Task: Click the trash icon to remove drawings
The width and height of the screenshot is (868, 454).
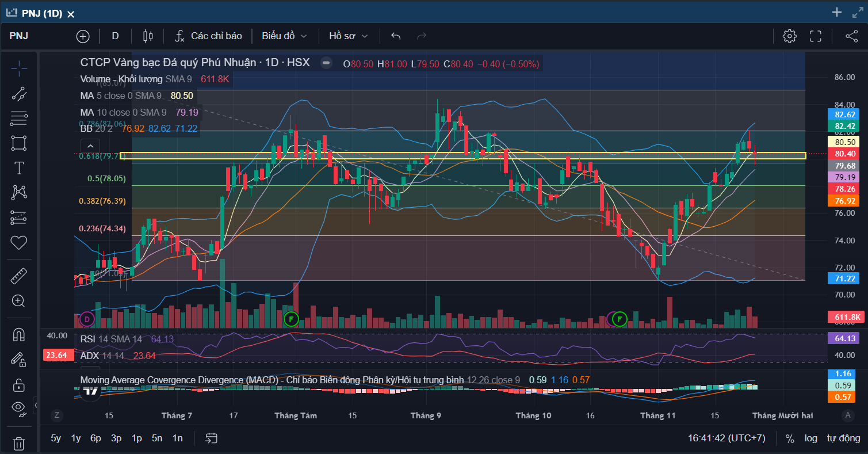Action: tap(19, 443)
